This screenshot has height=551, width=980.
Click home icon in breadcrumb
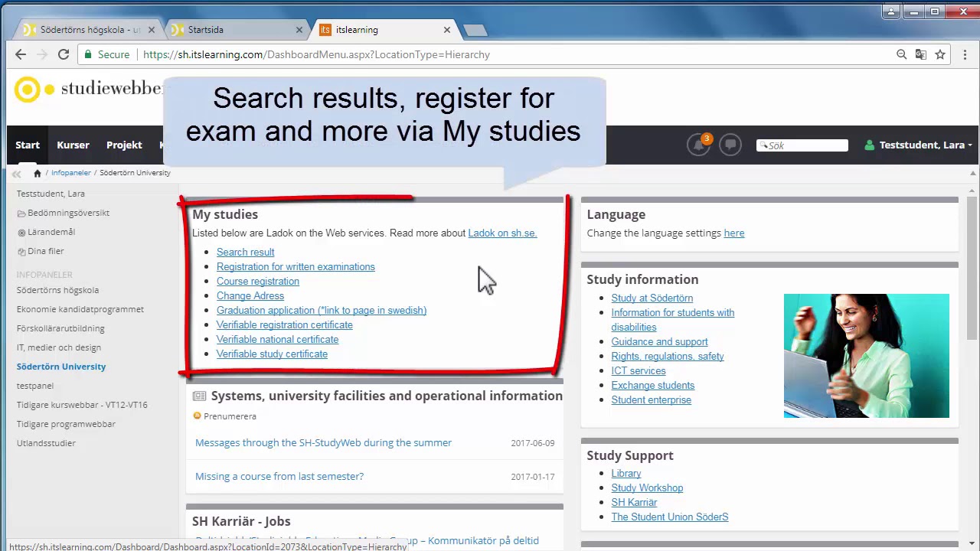click(x=37, y=173)
